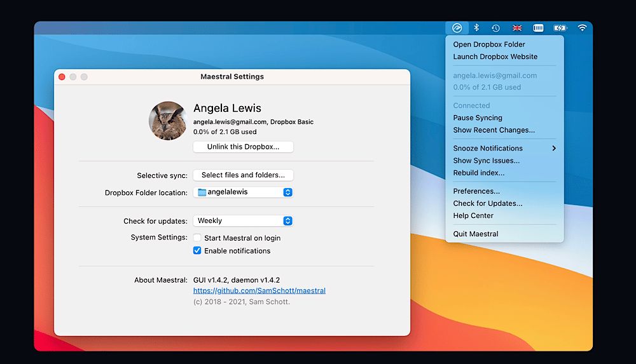Image resolution: width=636 pixels, height=364 pixels.
Task: Open the Time Machine menu bar icon
Action: coord(495,28)
